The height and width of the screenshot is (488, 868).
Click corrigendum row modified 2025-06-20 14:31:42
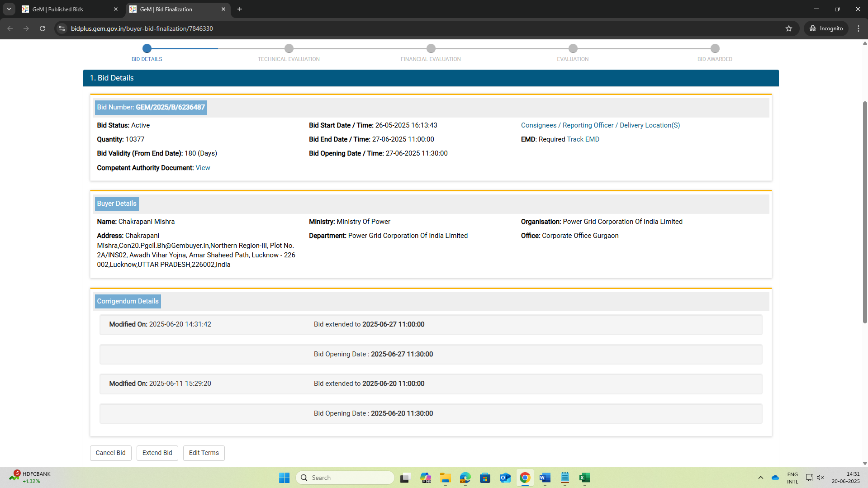[431, 325]
